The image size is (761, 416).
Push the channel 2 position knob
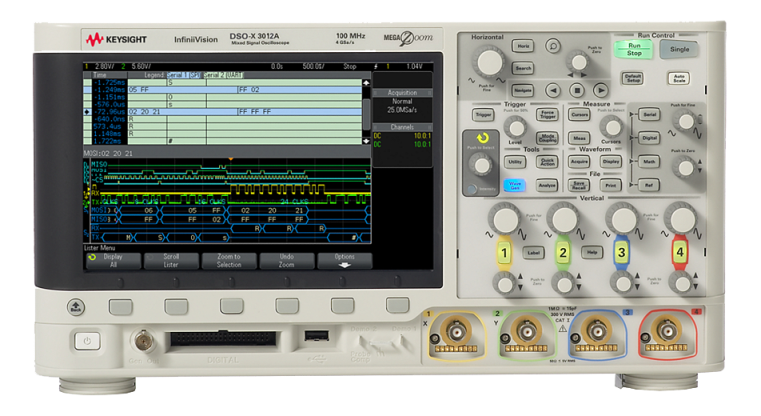[563, 284]
